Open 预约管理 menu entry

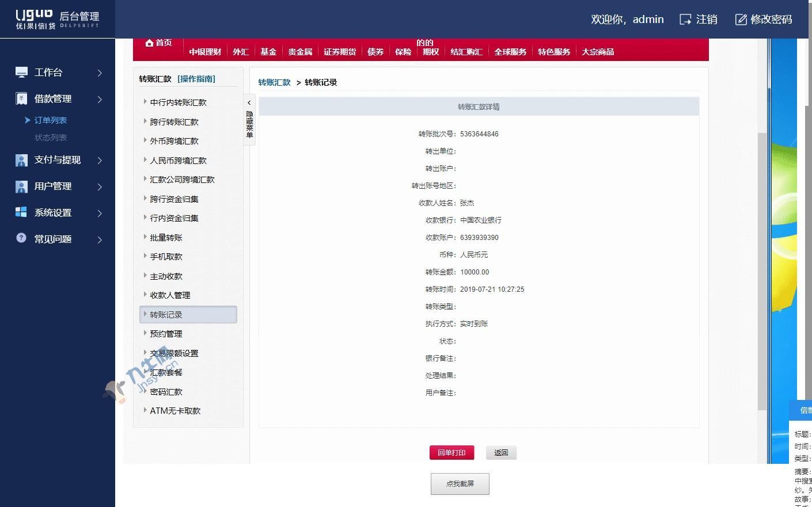point(166,334)
